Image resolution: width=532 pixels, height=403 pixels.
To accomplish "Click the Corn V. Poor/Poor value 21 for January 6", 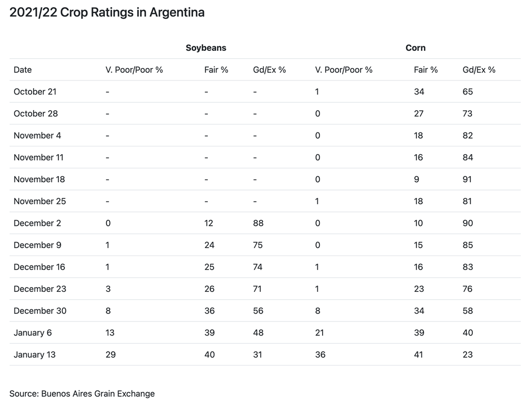I will pyautogui.click(x=321, y=333).
